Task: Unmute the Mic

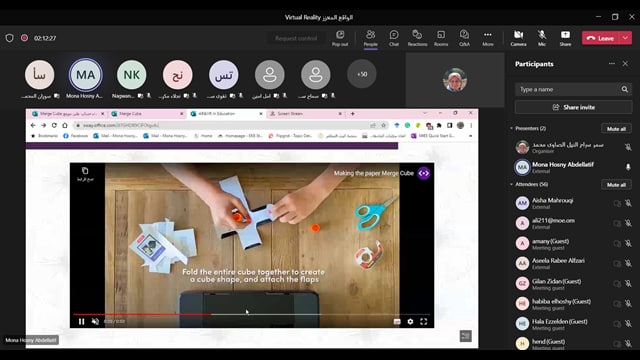Action: (x=542, y=38)
